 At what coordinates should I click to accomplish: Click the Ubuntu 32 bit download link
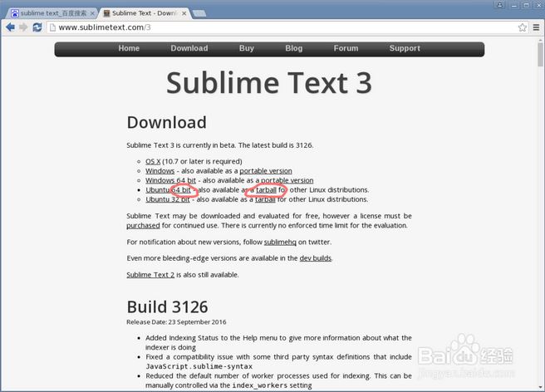click(x=168, y=199)
